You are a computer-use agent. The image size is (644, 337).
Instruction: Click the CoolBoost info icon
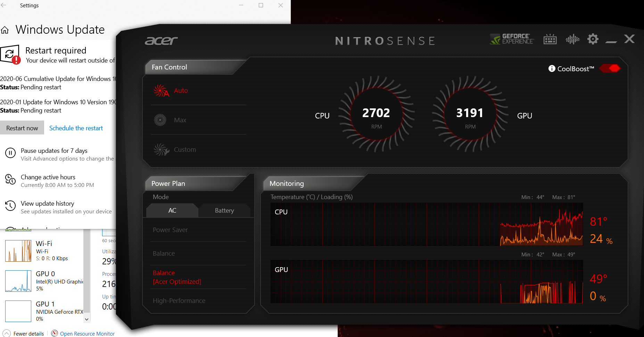pos(552,68)
